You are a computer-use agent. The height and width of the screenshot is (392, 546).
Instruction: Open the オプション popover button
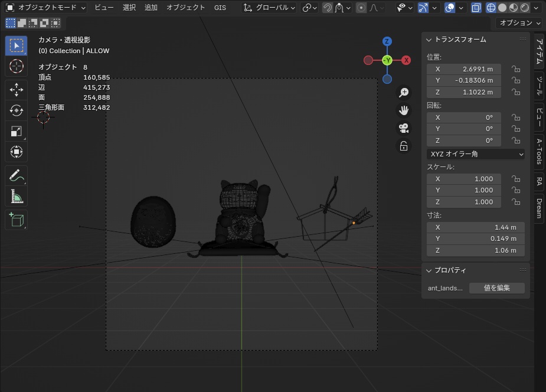(x=520, y=23)
